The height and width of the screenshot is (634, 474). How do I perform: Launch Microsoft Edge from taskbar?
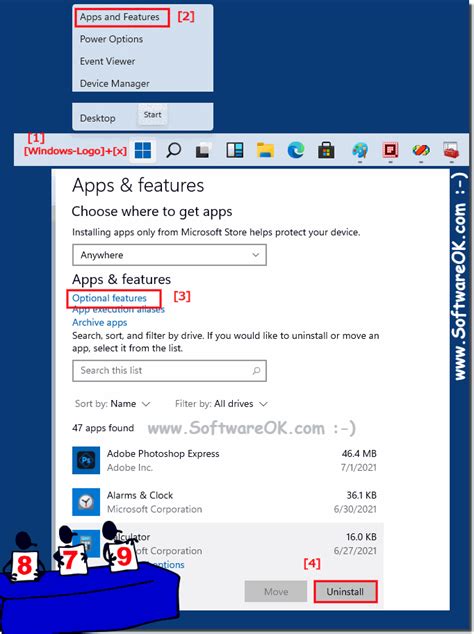coord(296,150)
